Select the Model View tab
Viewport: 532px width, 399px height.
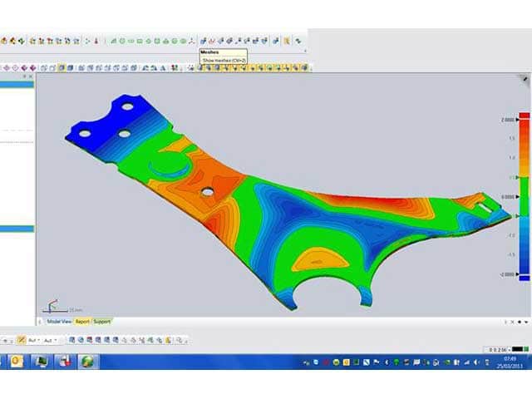58,321
